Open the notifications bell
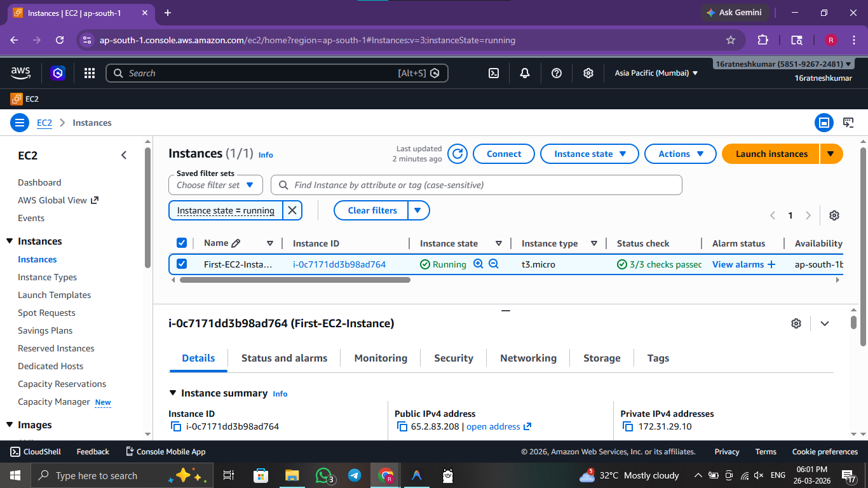 tap(525, 73)
